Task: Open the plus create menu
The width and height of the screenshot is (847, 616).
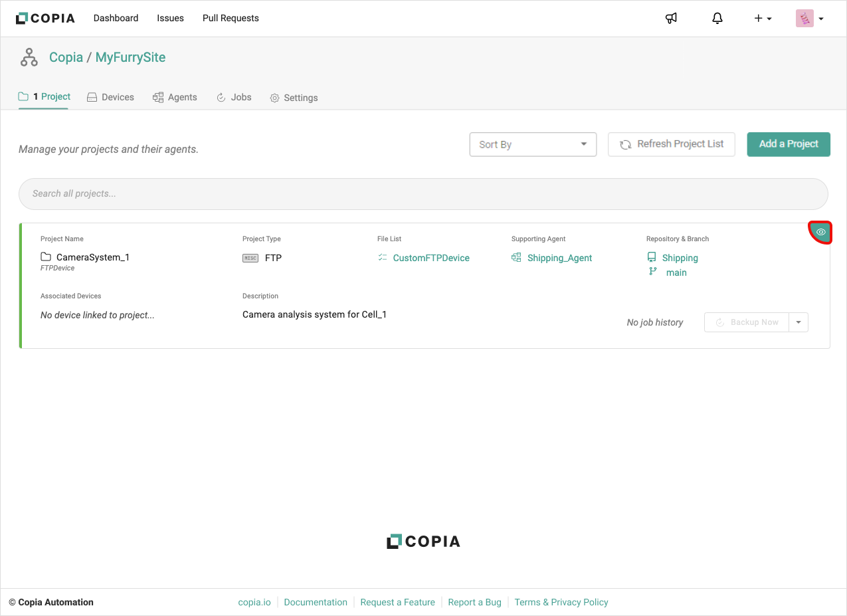Action: 762,19
